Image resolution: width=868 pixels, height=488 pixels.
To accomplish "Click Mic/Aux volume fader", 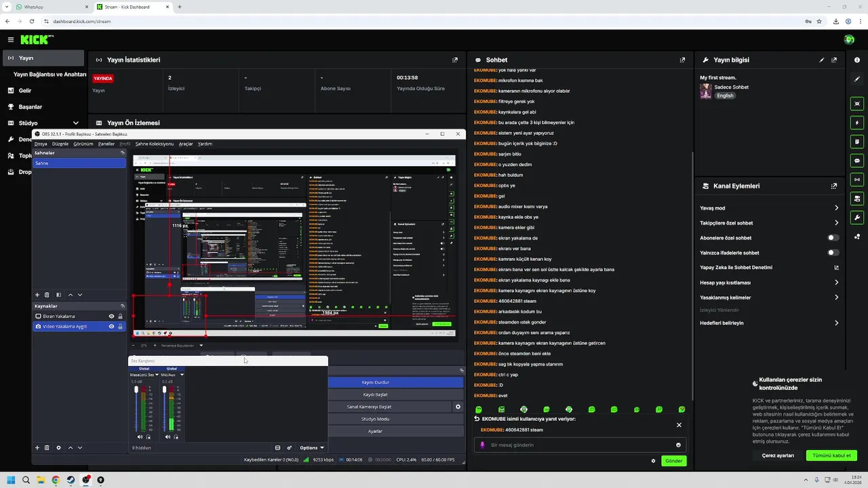I will click(163, 391).
